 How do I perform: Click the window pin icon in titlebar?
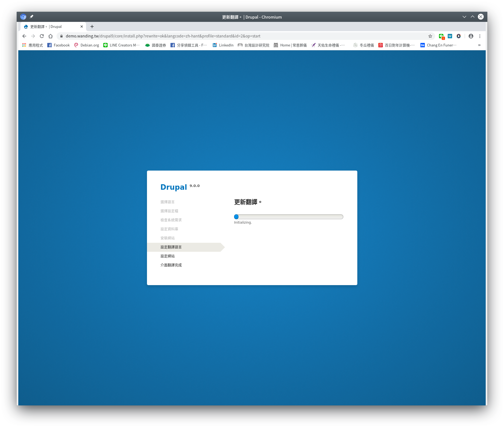(31, 17)
